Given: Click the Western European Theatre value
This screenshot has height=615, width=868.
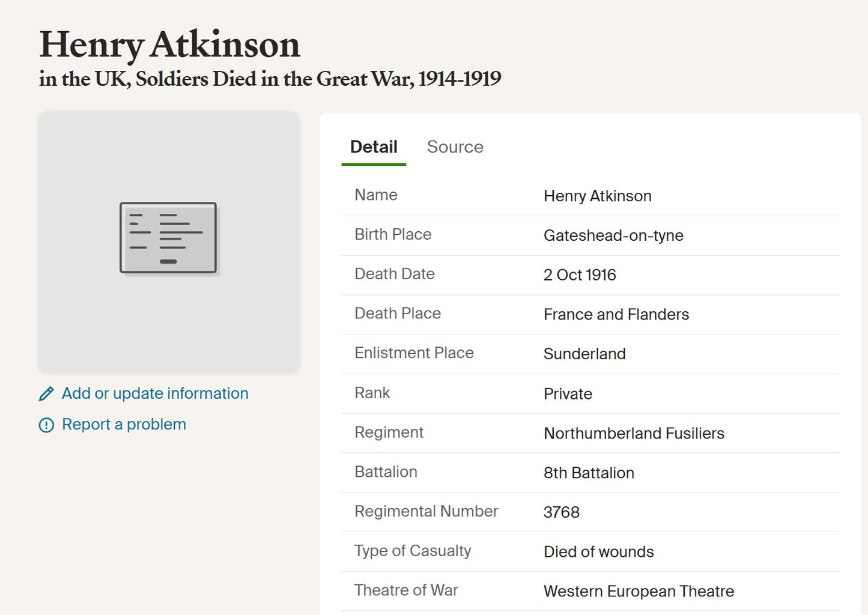Looking at the screenshot, I should pyautogui.click(x=639, y=592).
